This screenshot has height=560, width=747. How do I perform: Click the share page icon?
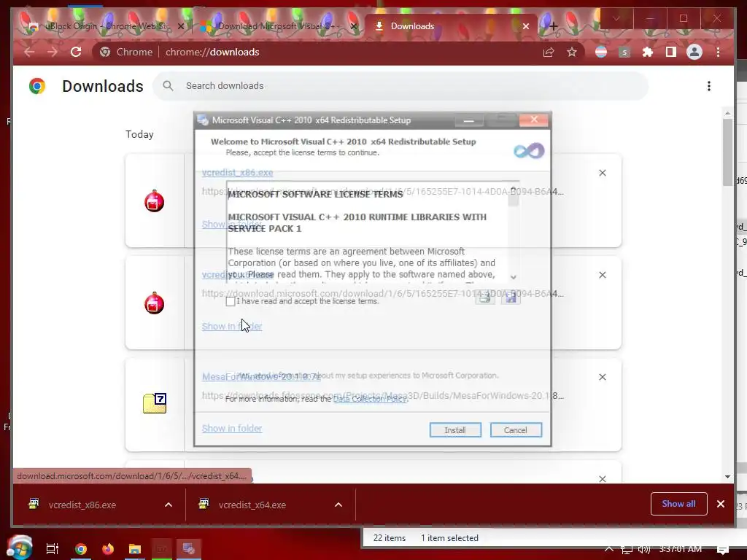[x=549, y=52]
